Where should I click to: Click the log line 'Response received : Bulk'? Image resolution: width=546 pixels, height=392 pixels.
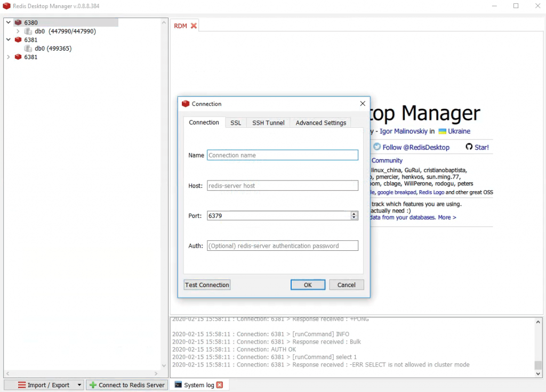pyautogui.click(x=267, y=341)
